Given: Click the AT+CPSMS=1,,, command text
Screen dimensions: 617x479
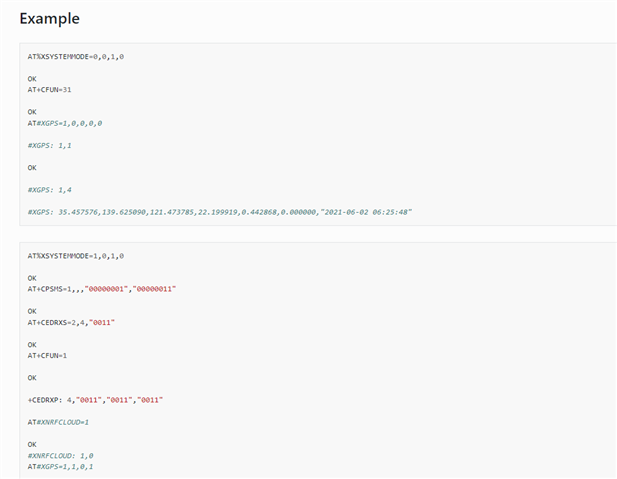Looking at the screenshot, I should pos(56,289).
